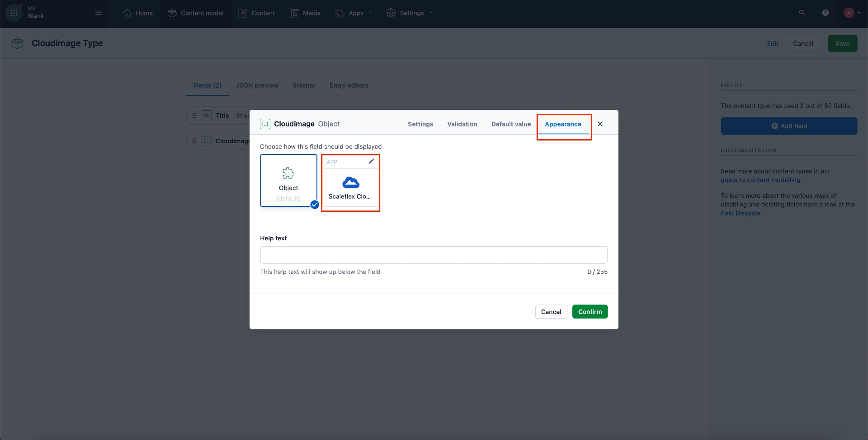
Task: Click into the Help text input field
Action: pos(434,255)
